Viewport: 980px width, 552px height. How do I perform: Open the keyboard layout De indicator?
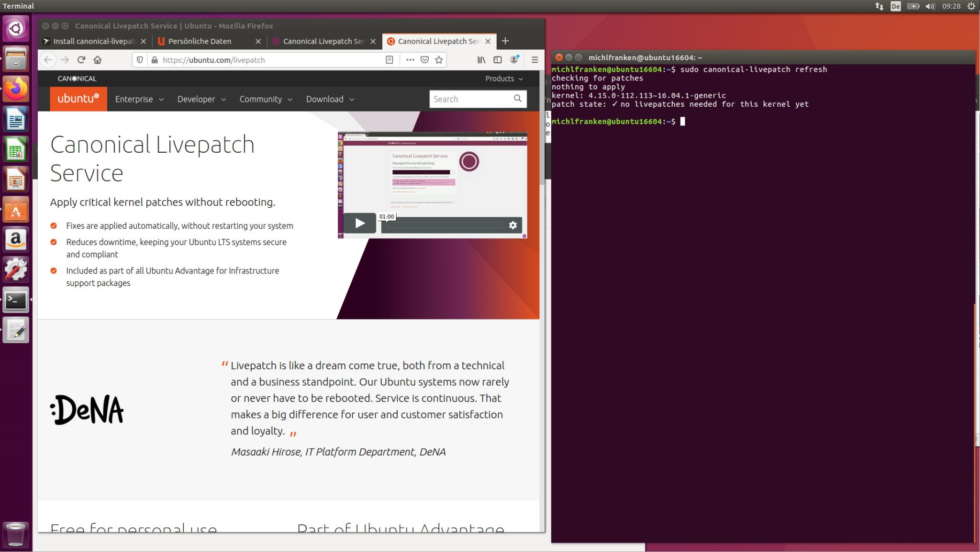(x=895, y=6)
